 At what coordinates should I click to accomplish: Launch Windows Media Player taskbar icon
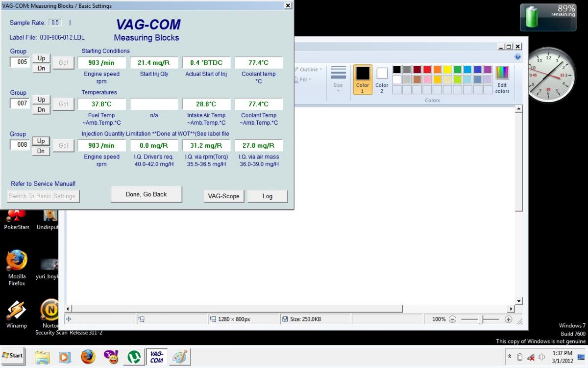[64, 357]
